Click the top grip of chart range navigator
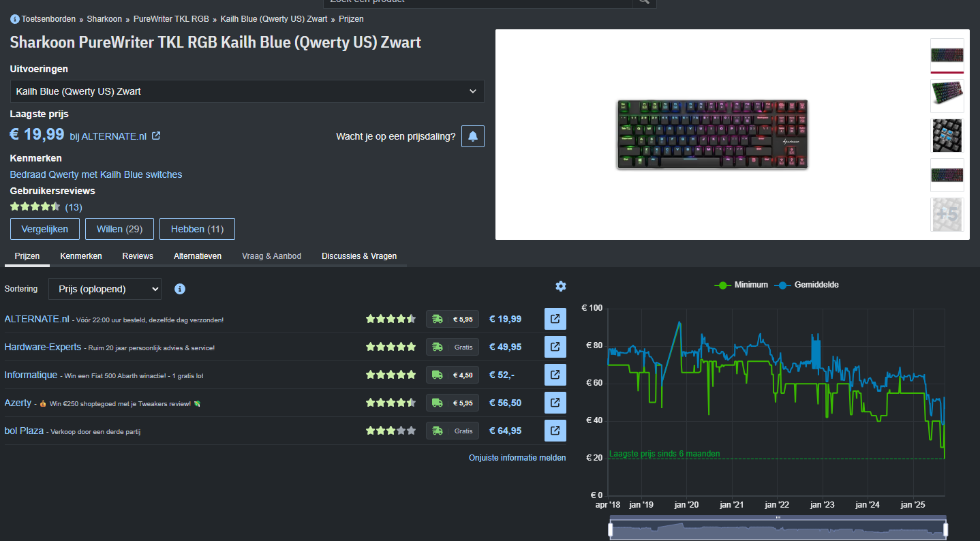980x541 pixels. pos(778,518)
